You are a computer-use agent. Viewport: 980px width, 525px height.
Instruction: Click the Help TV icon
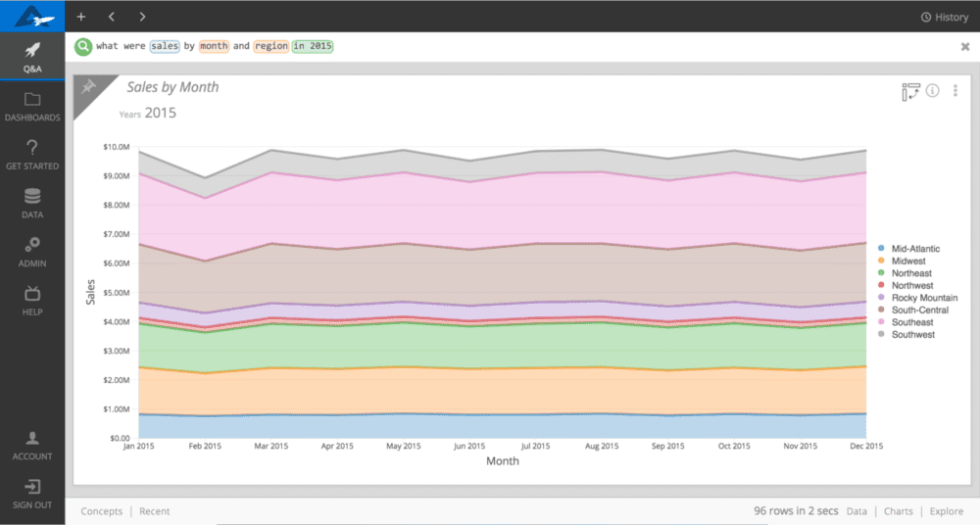coord(32,293)
